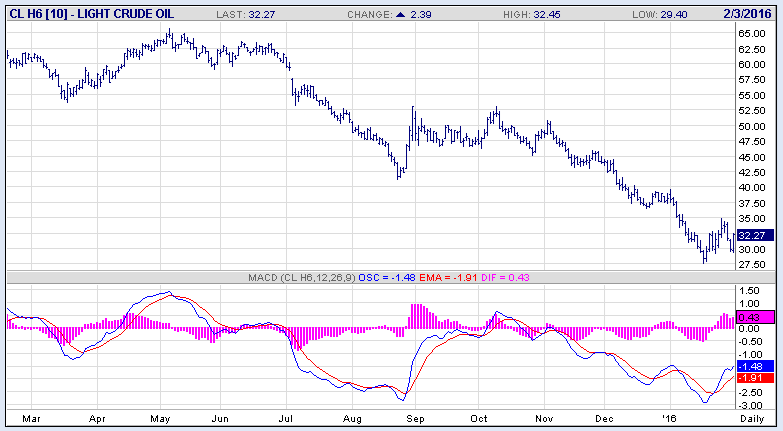This screenshot has height=431, width=783.
Task: Click the dark blue 32.27 price tag
Action: coord(751,235)
